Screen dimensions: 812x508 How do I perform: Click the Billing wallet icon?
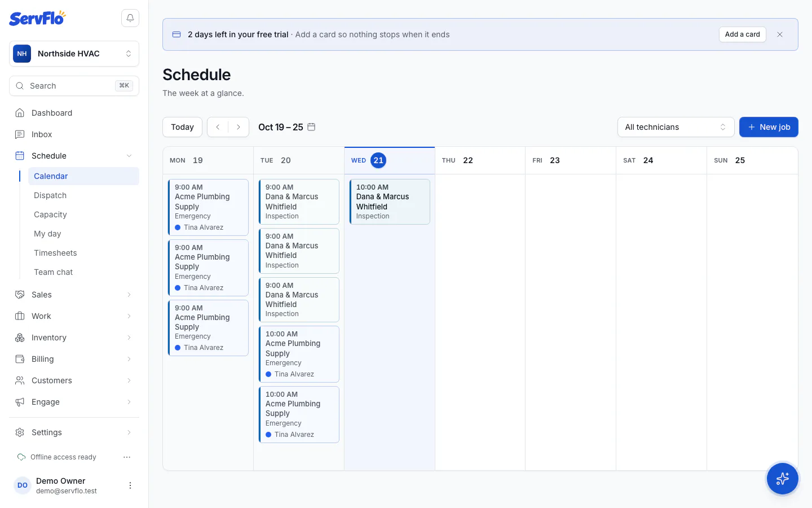[x=20, y=359]
